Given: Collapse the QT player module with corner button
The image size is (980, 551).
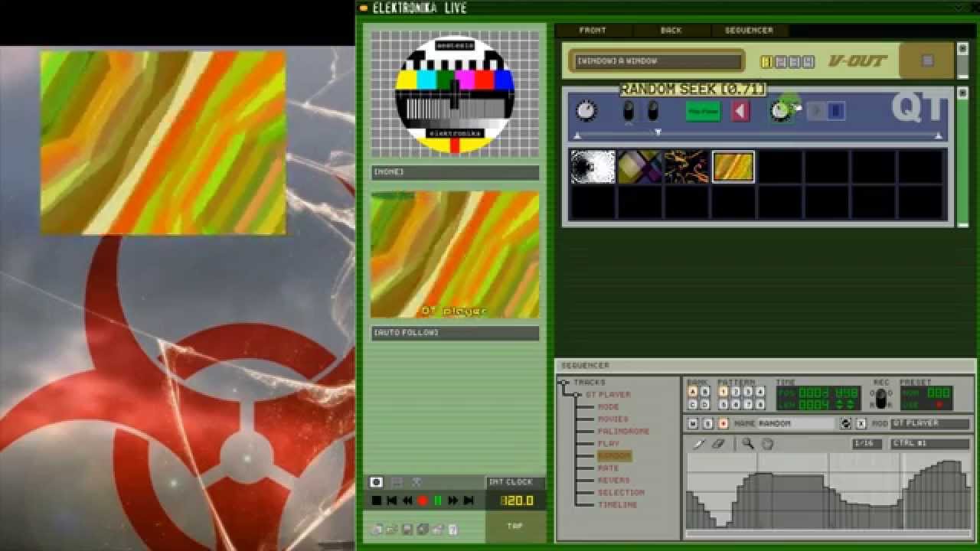Looking at the screenshot, I should 962,93.
